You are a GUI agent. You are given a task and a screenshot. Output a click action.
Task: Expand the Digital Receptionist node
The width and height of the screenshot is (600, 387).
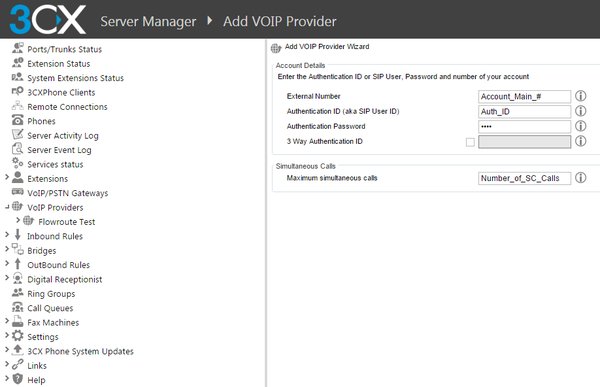[7, 278]
